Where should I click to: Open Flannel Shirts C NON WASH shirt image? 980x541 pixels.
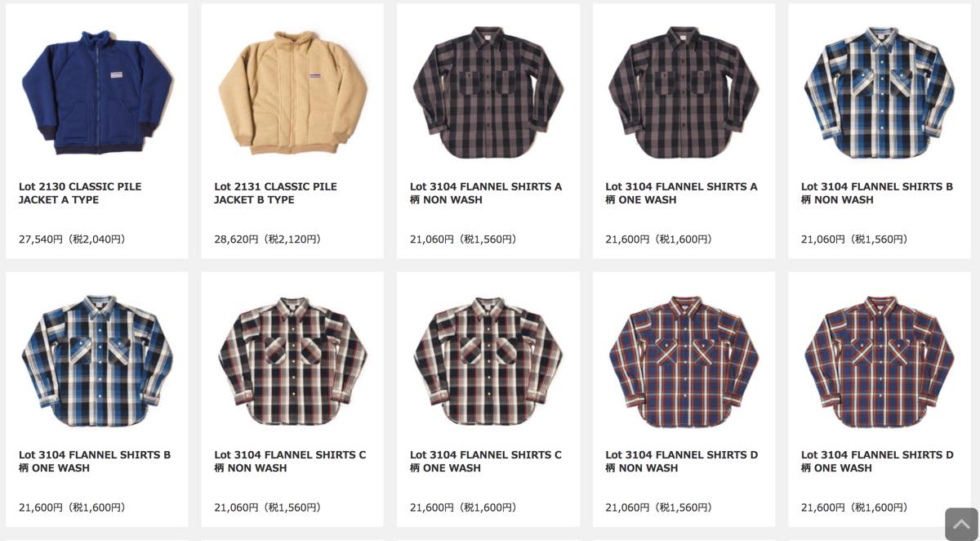pyautogui.click(x=292, y=361)
